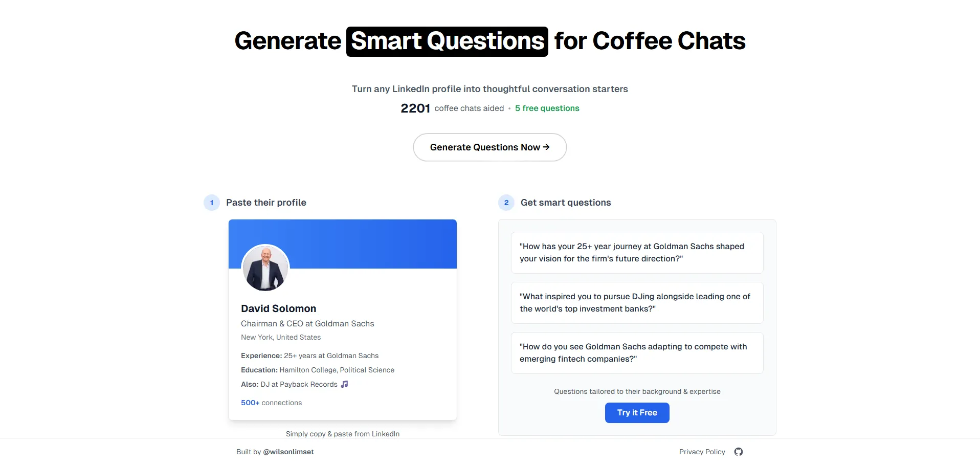
Task: Open the Privacy Policy link
Action: pos(702,452)
